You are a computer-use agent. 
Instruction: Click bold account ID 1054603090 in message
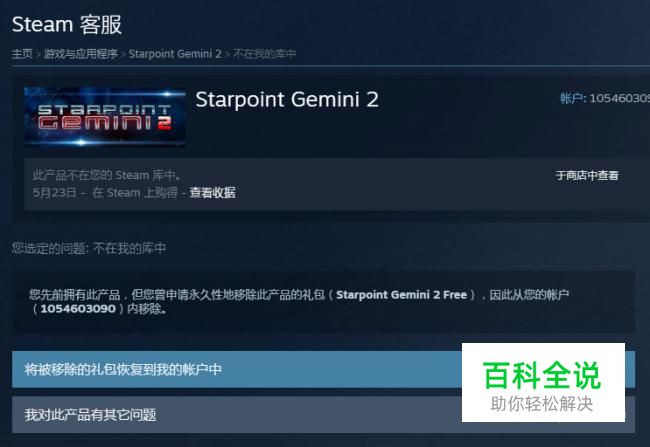tap(78, 309)
